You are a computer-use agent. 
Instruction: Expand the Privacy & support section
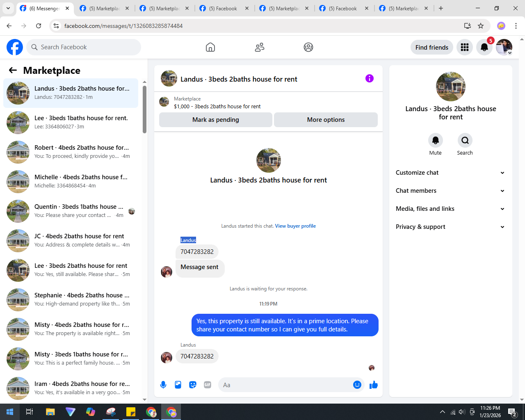point(450,227)
